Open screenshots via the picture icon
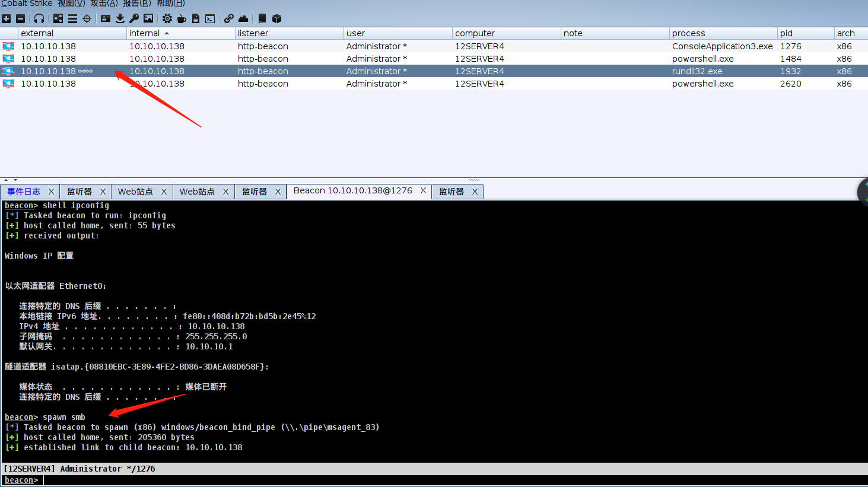Screen dimensions: 868x487 148,18
